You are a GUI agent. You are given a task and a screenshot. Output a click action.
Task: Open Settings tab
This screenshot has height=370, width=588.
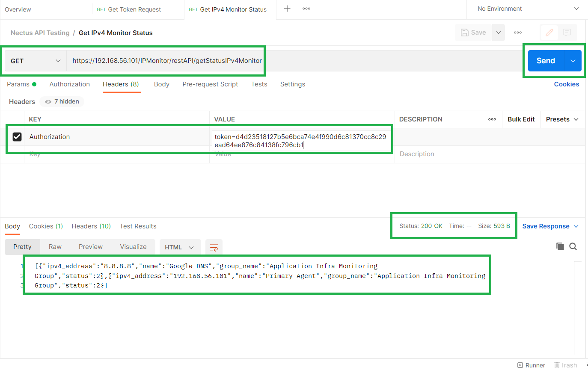tap(293, 84)
